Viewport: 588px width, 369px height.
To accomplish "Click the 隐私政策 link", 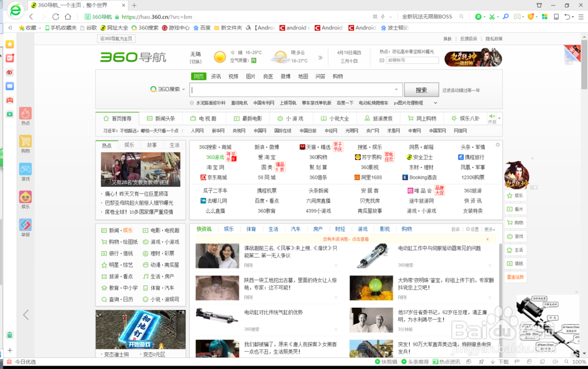I will (494, 39).
